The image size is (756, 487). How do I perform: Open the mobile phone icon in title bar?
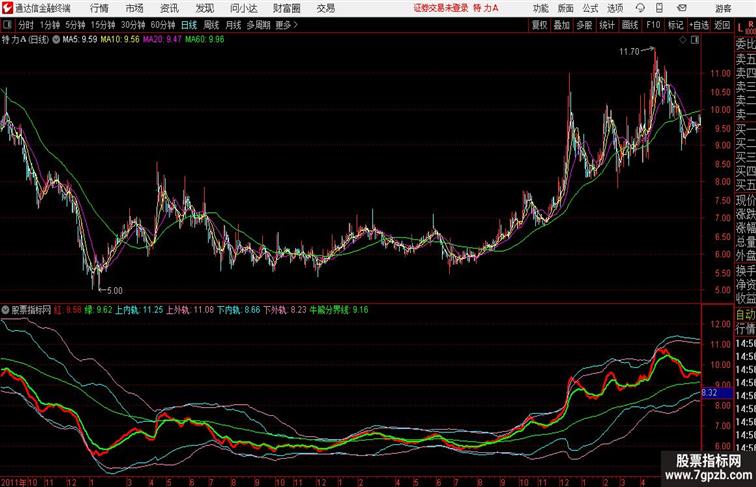click(x=659, y=8)
